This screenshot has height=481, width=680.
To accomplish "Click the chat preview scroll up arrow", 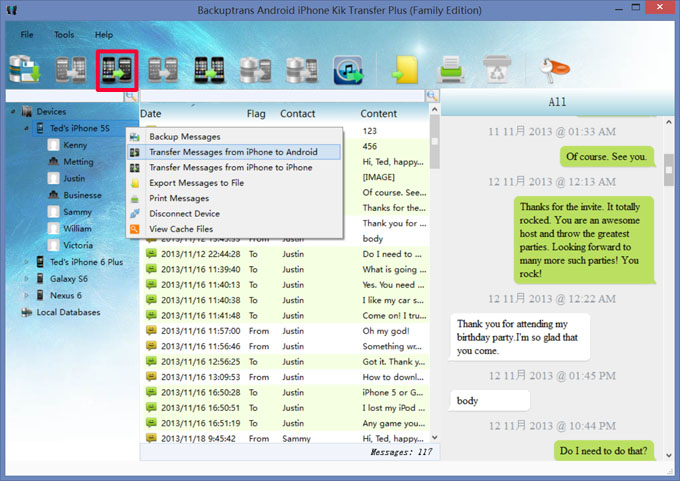I will [669, 123].
